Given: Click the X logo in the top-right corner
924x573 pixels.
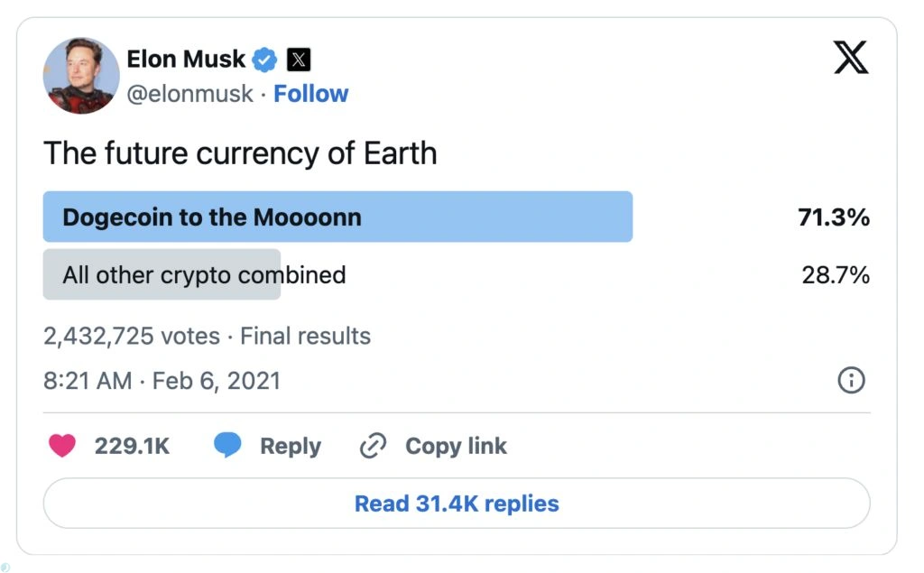Looking at the screenshot, I should 850,59.
